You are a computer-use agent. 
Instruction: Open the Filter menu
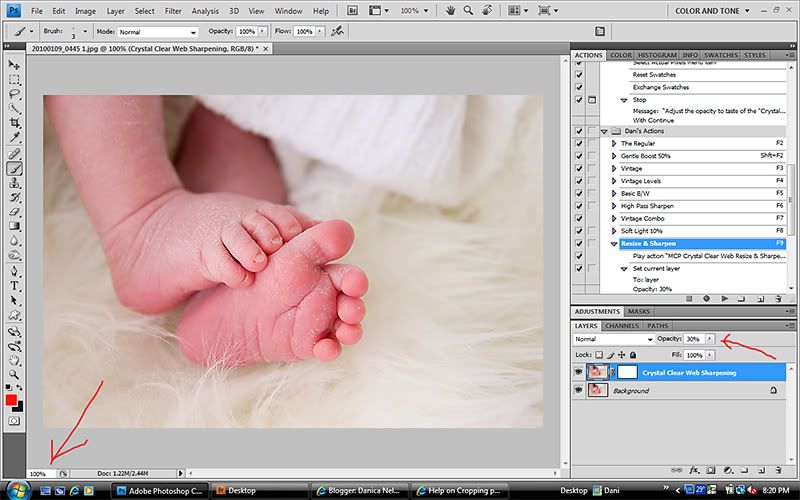pyautogui.click(x=173, y=10)
